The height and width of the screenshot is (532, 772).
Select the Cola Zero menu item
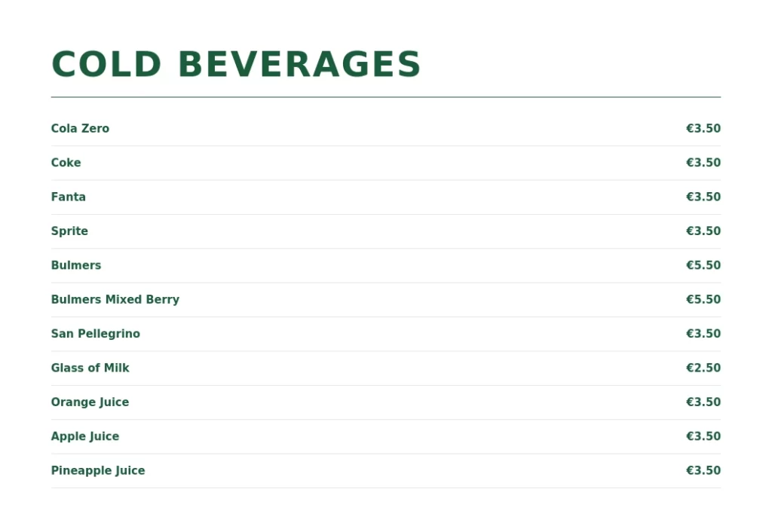click(x=80, y=129)
